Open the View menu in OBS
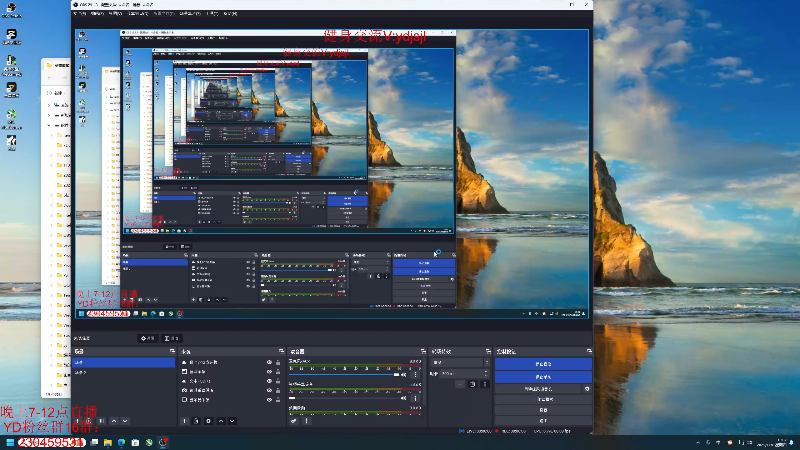Screen dimensions: 800x450 [x=115, y=14]
